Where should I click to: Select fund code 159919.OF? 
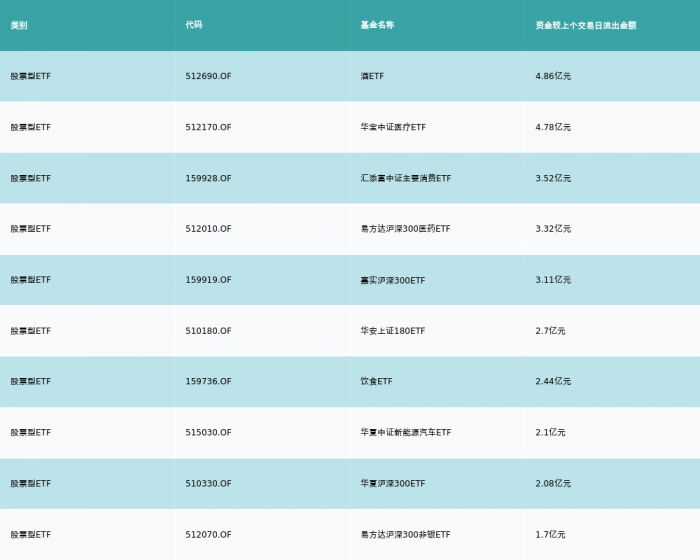pyautogui.click(x=208, y=280)
